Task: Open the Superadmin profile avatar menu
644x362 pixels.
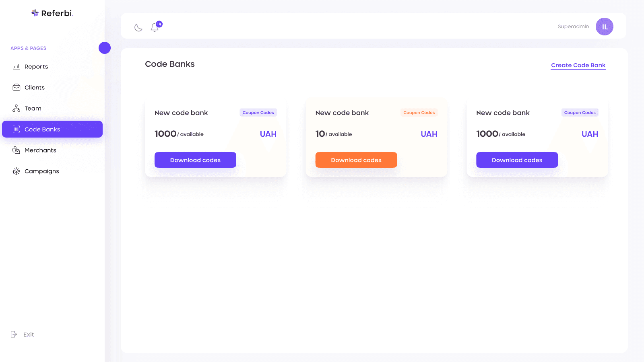Action: (604, 26)
